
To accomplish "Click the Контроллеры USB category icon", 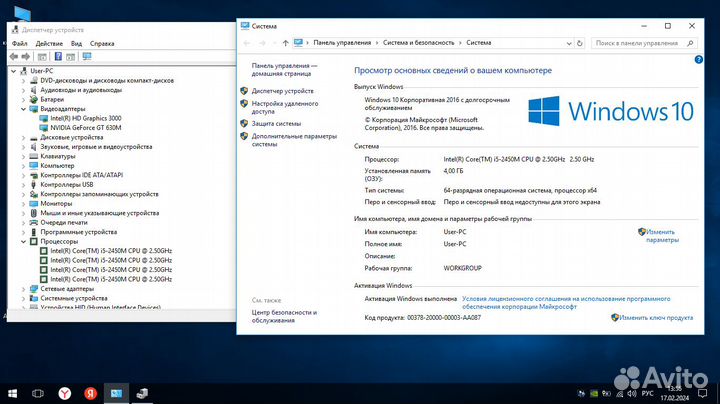I will pos(34,185).
